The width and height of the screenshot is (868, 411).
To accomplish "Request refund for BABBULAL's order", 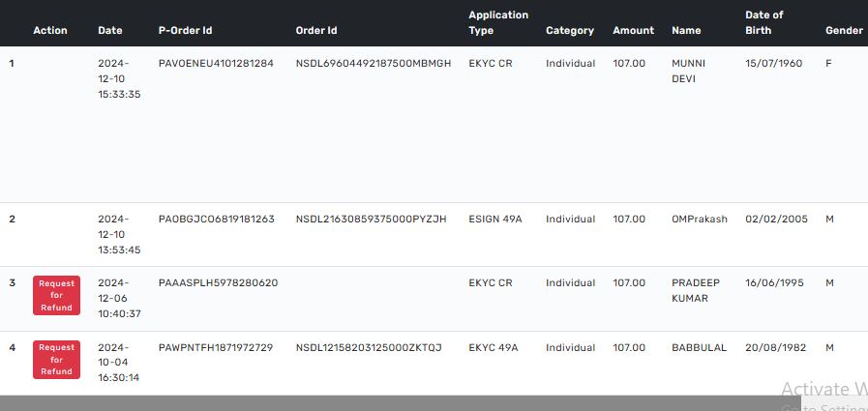I will pyautogui.click(x=56, y=359).
